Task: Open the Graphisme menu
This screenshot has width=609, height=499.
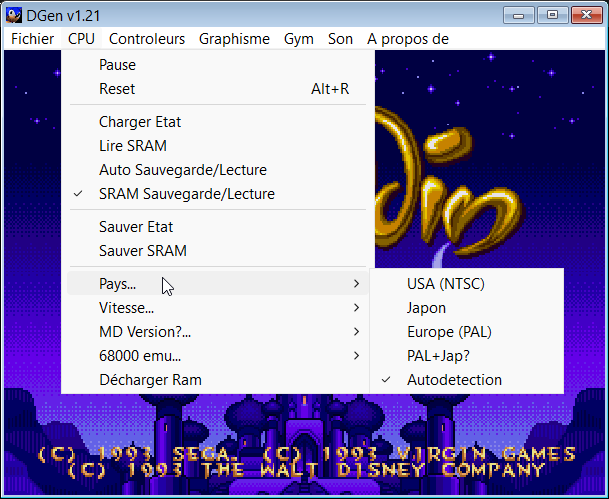Action: (x=234, y=39)
